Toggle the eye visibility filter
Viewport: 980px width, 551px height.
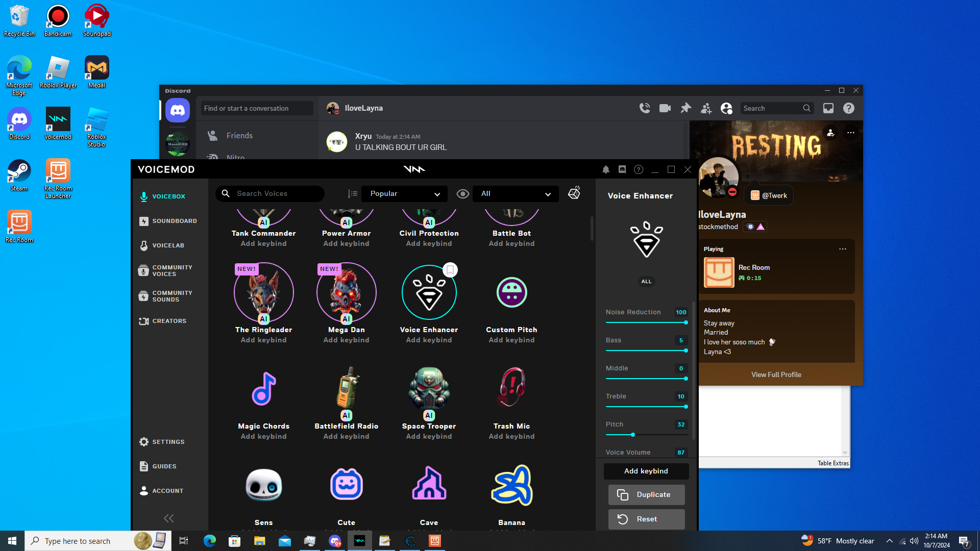(x=462, y=194)
